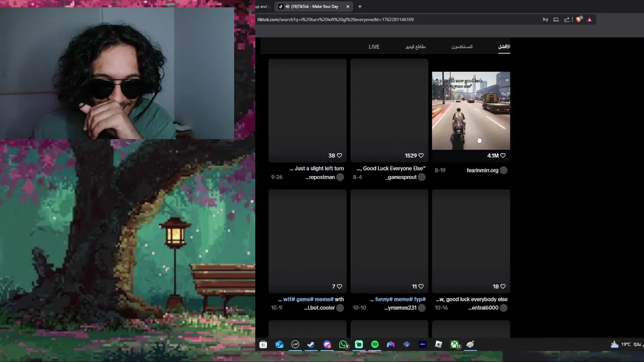The image size is (644, 362).
Task: Switch to the partially visible 'up and' browser tab
Action: [x=263, y=7]
